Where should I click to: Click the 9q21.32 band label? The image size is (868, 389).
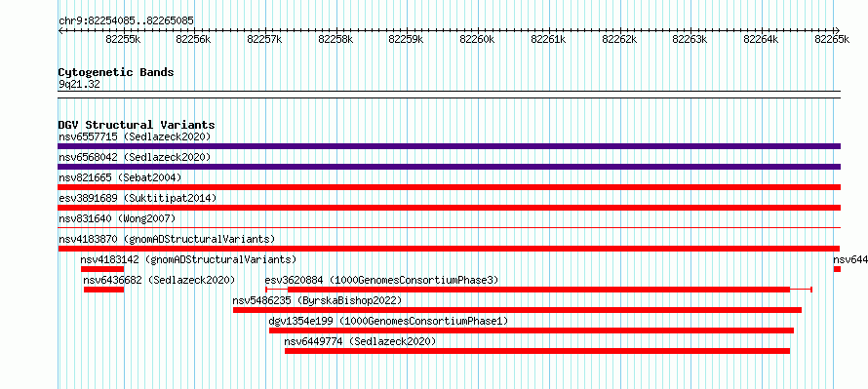pos(79,84)
